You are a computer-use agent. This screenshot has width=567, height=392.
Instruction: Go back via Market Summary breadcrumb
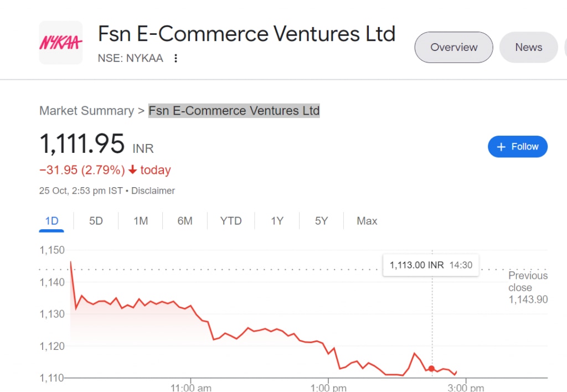click(86, 111)
